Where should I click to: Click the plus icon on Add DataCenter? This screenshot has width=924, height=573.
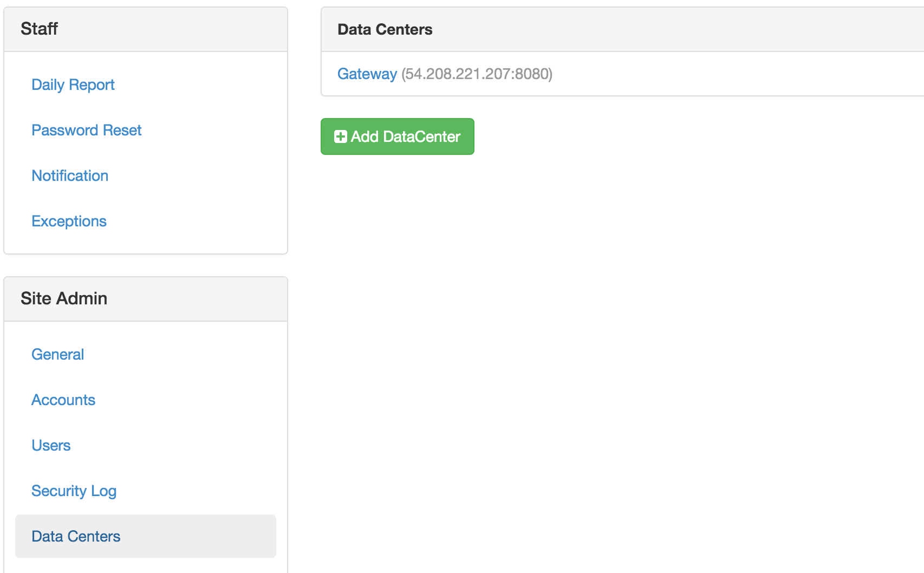coord(341,136)
